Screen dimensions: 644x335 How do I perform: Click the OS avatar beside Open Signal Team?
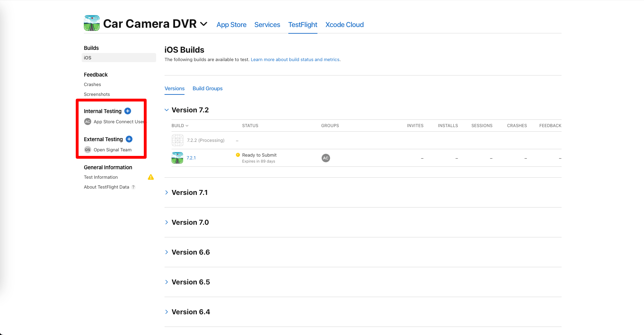tap(88, 150)
